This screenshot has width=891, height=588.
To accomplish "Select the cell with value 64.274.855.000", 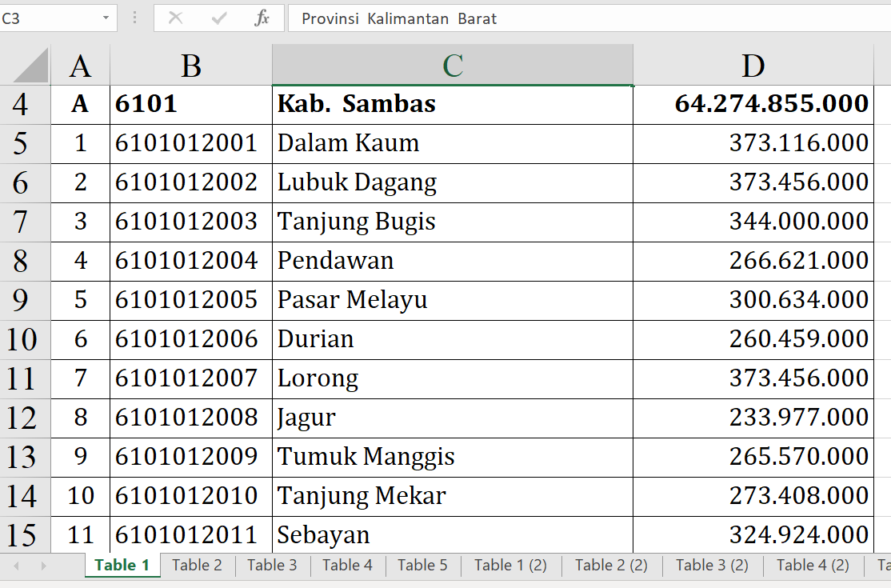I will click(x=753, y=104).
